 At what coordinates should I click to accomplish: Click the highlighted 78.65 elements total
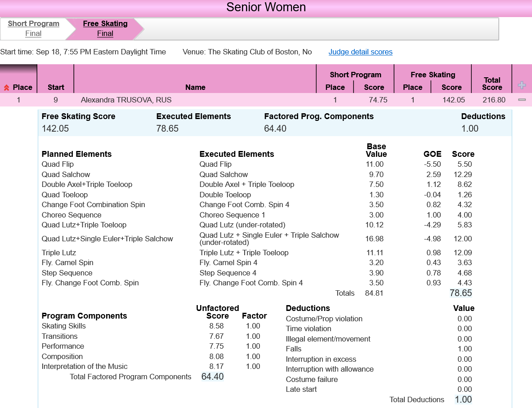pyautogui.click(x=460, y=293)
